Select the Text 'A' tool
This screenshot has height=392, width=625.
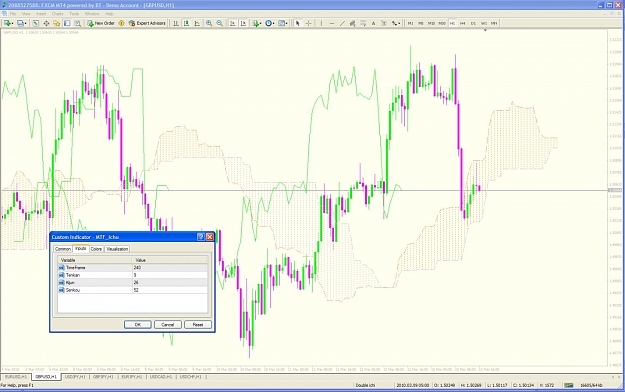(x=373, y=24)
